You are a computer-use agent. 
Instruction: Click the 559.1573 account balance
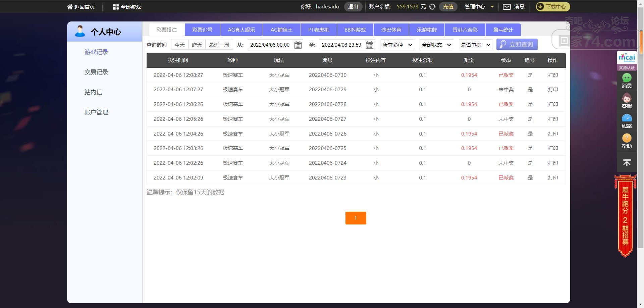(x=408, y=7)
